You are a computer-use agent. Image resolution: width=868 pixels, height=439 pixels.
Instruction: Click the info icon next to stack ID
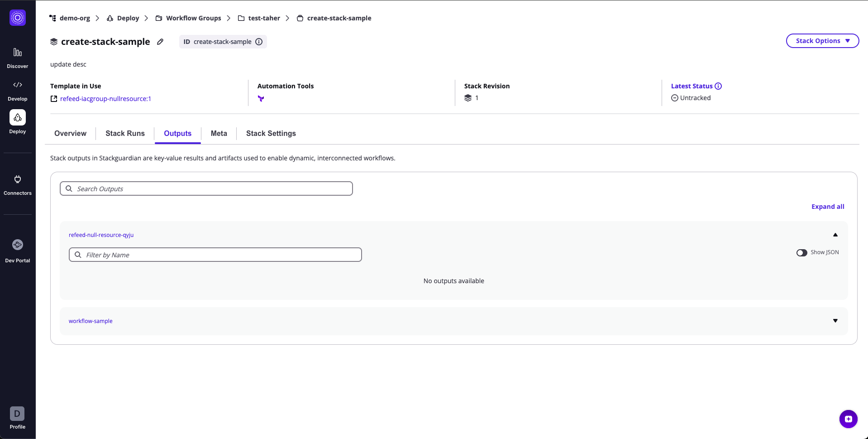[259, 42]
